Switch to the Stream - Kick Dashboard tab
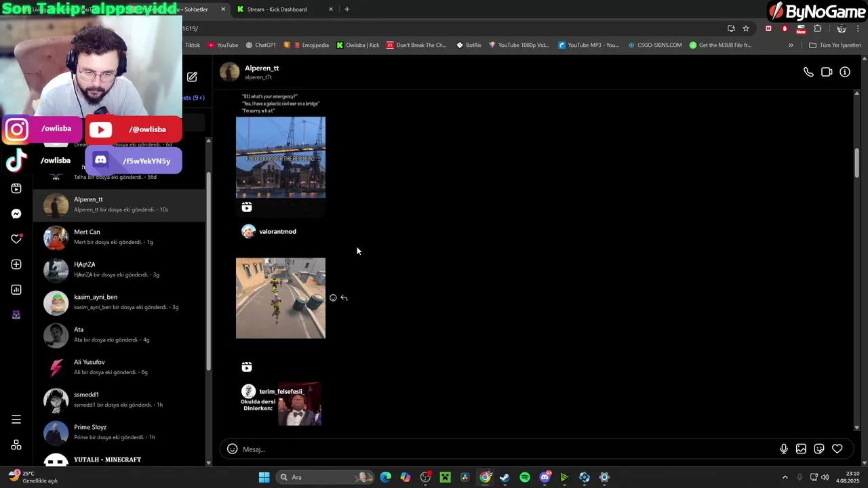 [283, 9]
